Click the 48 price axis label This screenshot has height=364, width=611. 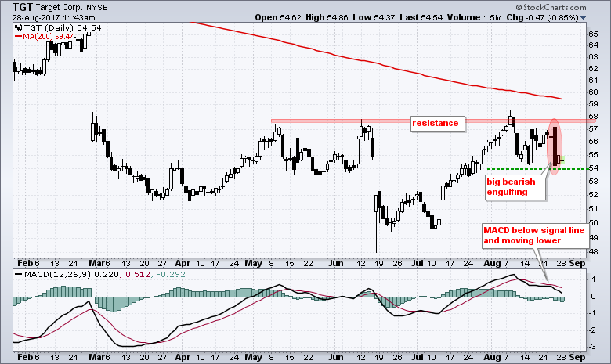593,251
